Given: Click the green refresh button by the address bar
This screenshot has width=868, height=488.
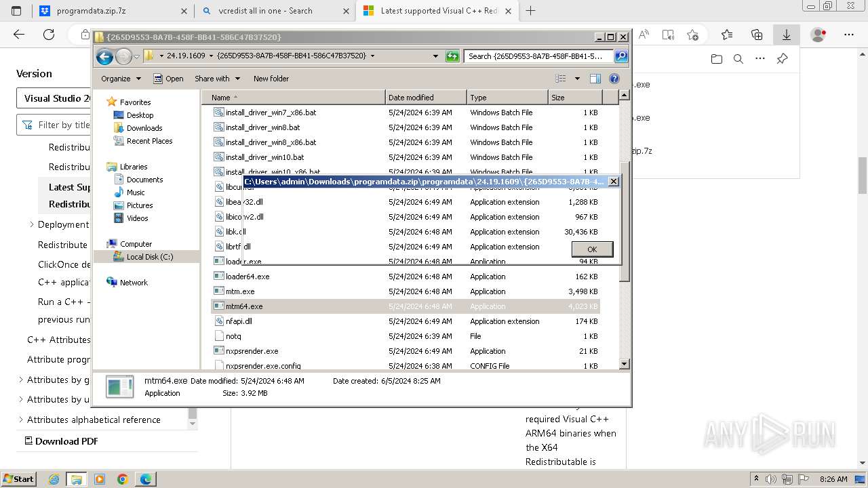Looking at the screenshot, I should click(452, 56).
